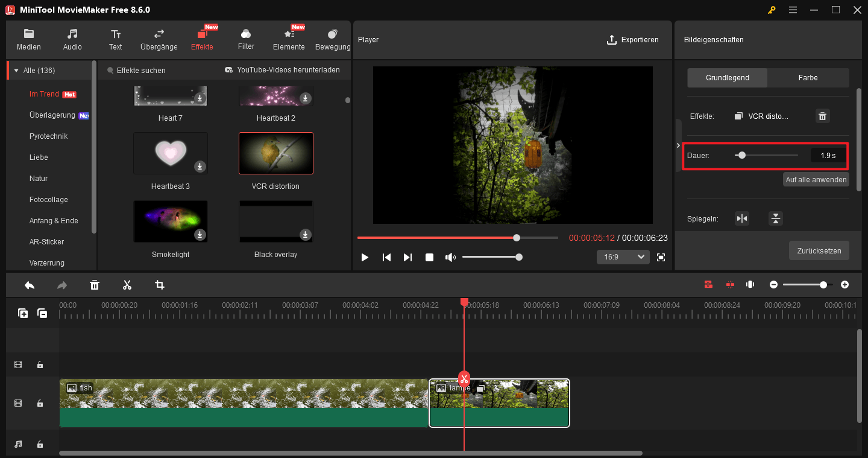Flip the image horizontally under Spiegeln

(742, 218)
